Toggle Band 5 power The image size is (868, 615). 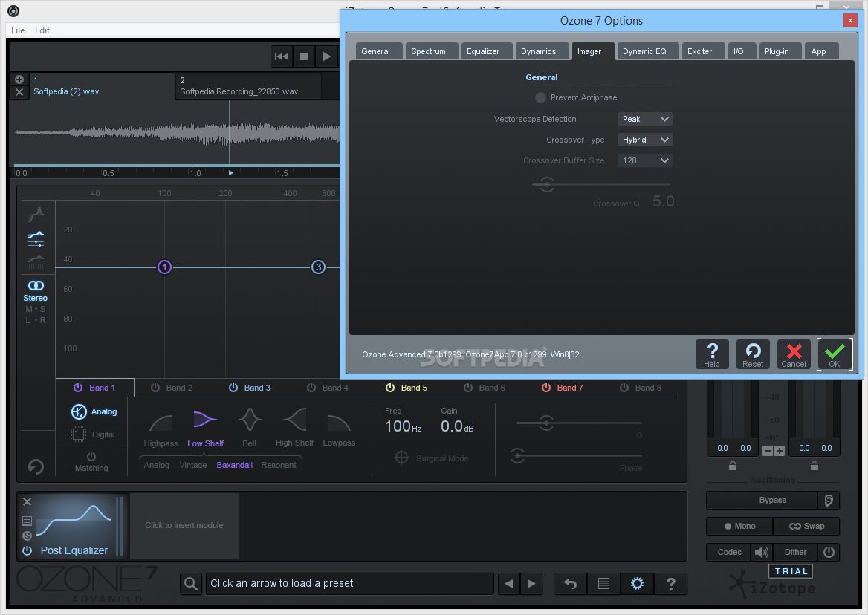tap(389, 388)
